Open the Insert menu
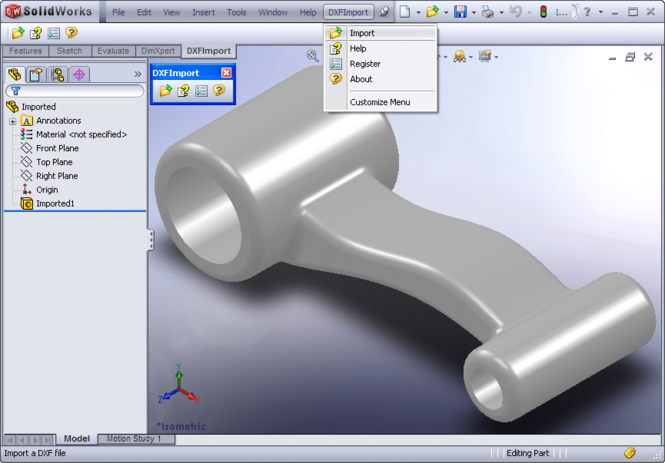Screen dimensions: 665x463 [204, 12]
